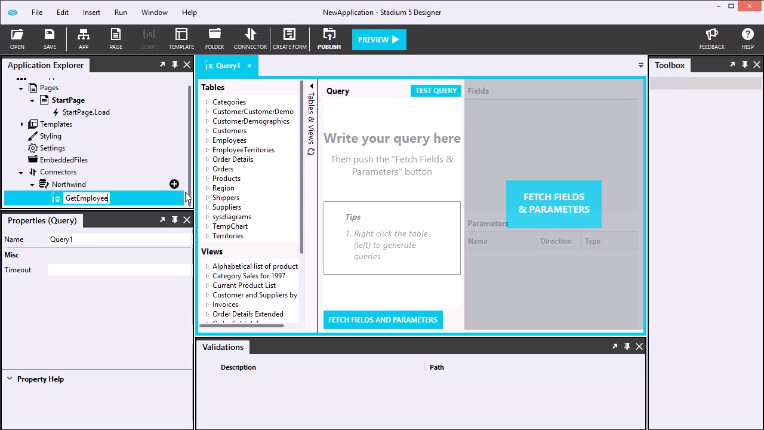764x430 pixels.
Task: Open the Insert menu
Action: click(x=91, y=12)
